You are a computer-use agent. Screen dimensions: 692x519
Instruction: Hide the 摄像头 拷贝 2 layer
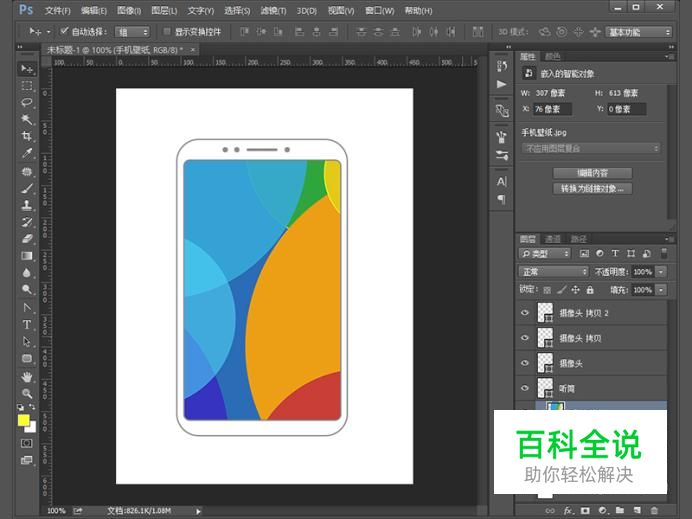click(x=525, y=313)
